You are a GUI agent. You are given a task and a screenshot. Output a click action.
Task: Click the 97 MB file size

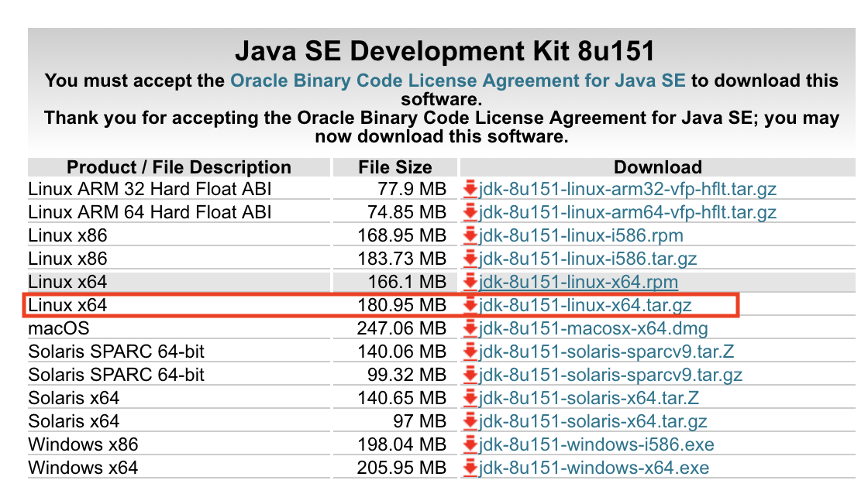point(419,421)
